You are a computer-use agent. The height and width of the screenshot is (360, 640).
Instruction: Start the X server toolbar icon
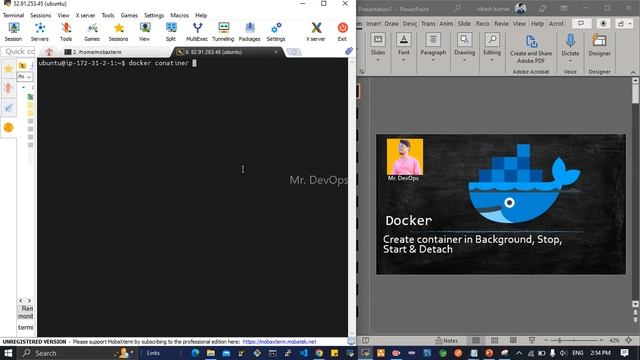[x=316, y=32]
